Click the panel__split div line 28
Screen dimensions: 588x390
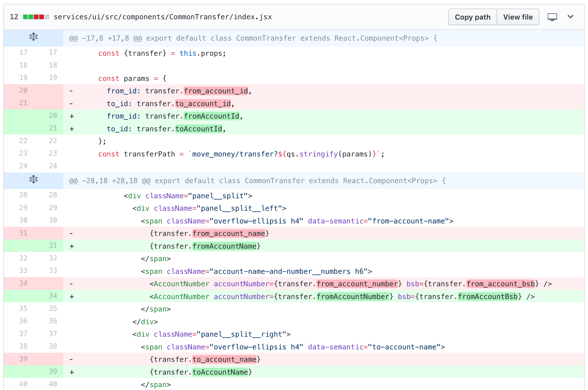[x=188, y=196]
